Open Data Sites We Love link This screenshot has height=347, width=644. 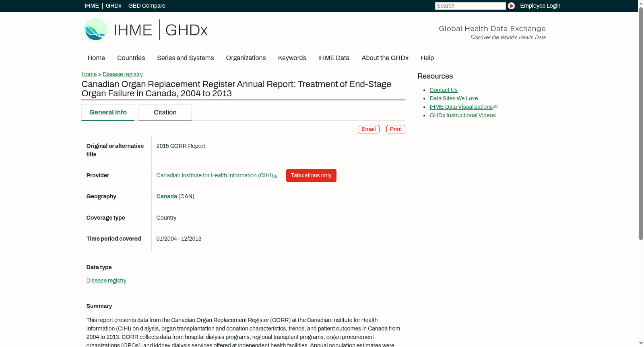tap(454, 98)
